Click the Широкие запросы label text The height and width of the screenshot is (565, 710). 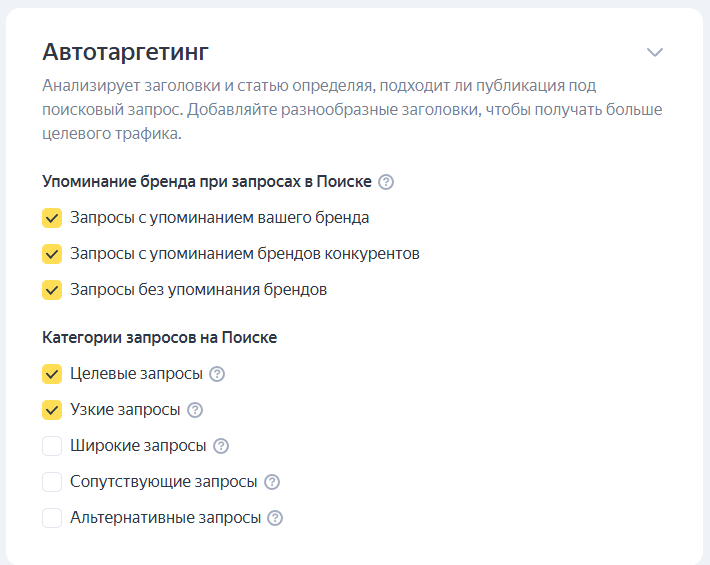pos(138,446)
